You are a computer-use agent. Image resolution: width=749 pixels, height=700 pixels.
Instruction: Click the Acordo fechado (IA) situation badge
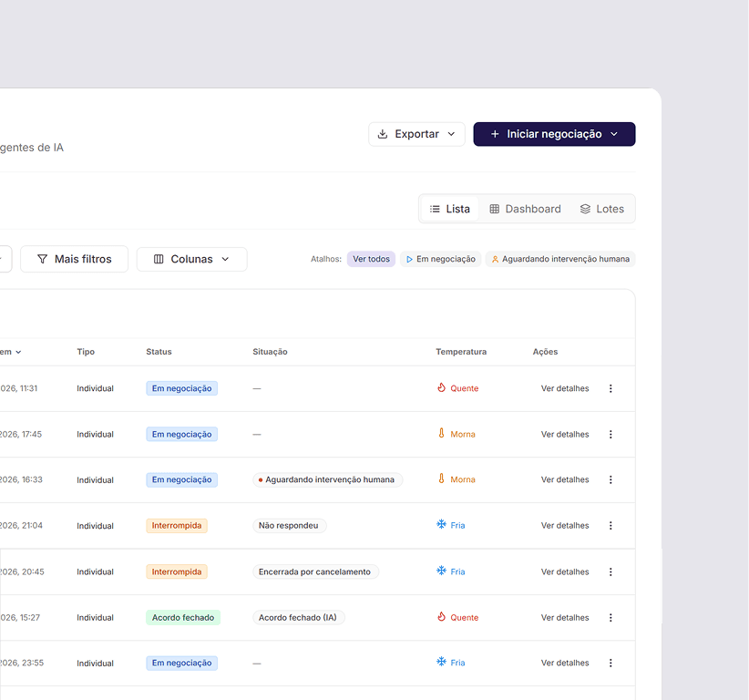point(298,617)
